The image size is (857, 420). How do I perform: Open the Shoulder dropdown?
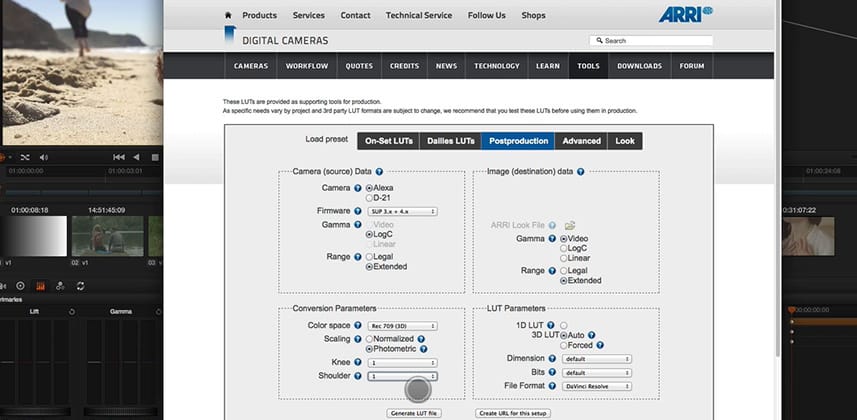pyautogui.click(x=402, y=376)
